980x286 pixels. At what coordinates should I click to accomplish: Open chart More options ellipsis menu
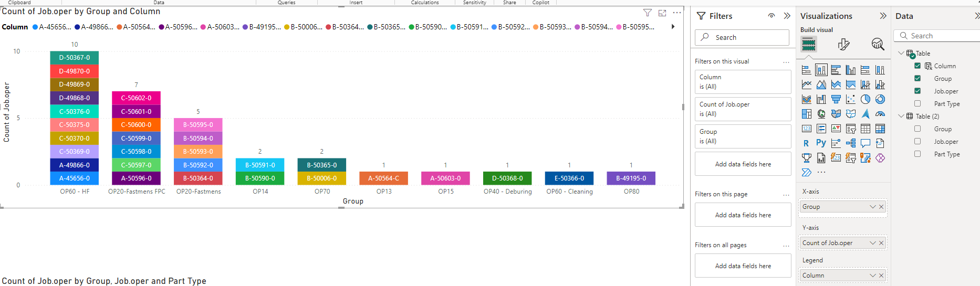point(677,13)
